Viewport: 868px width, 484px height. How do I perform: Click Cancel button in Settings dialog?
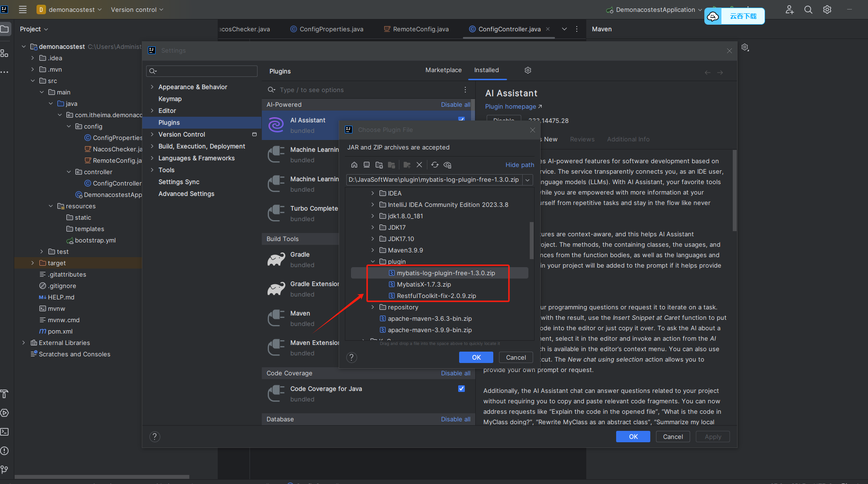673,437
